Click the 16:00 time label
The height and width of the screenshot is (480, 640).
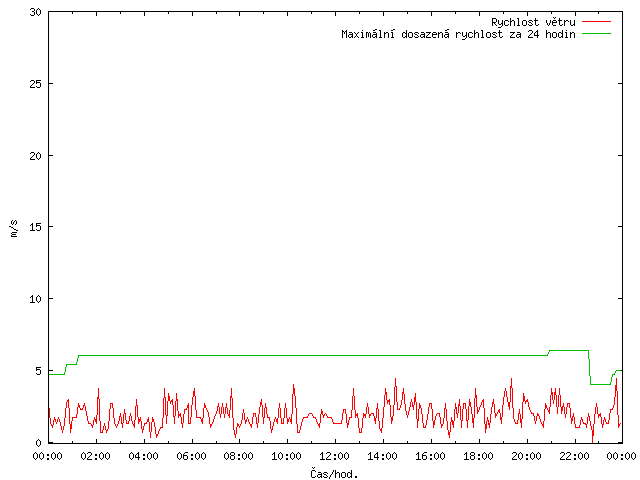(x=430, y=456)
